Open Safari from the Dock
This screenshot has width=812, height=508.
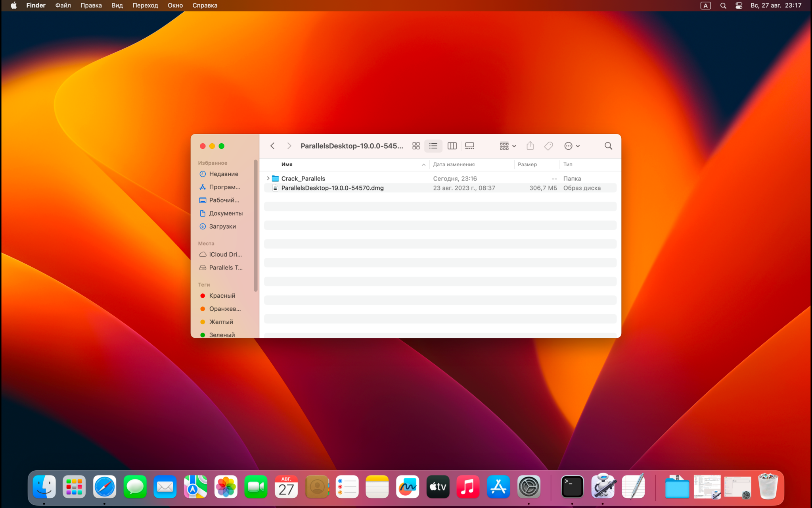(x=105, y=487)
